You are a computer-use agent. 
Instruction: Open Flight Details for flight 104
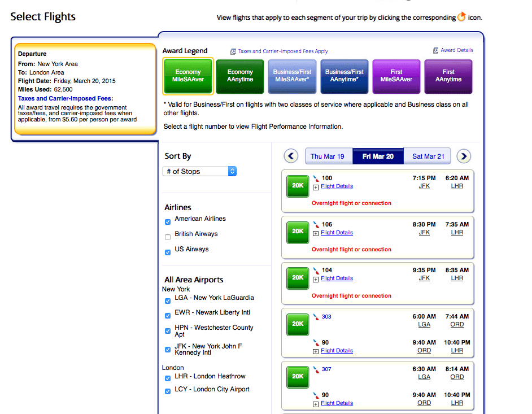click(337, 278)
